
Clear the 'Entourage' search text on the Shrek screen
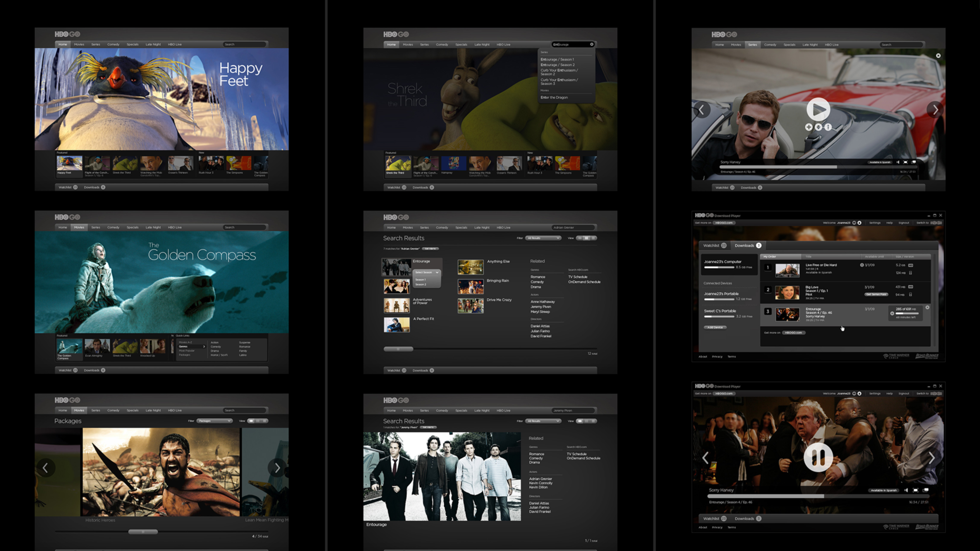coord(592,44)
